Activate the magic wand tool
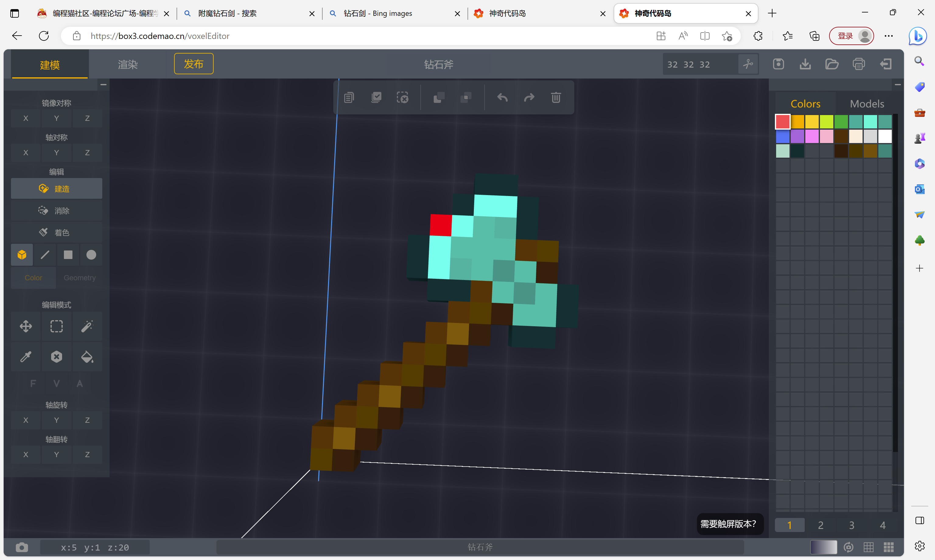This screenshot has height=560, width=935. click(87, 327)
